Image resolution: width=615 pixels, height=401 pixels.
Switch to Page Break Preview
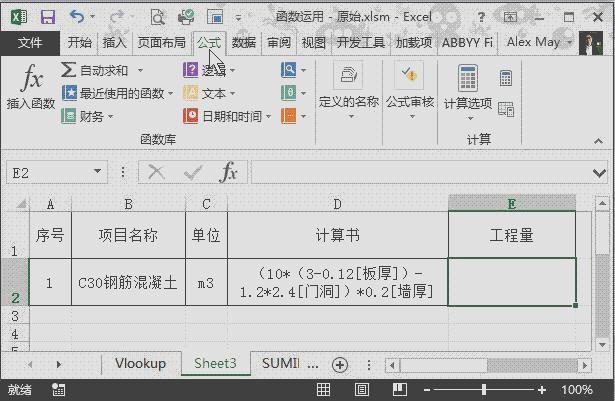point(399,389)
